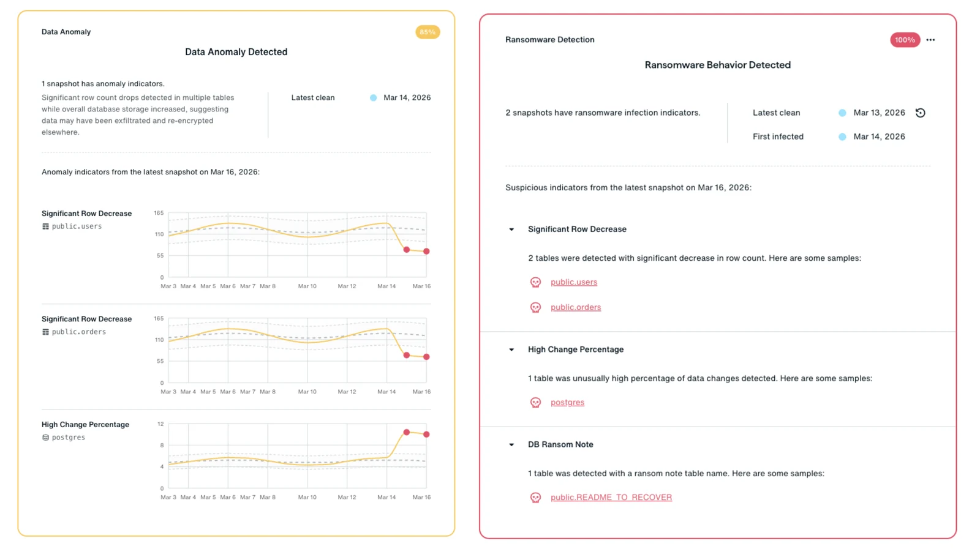Collapse the DB Ransom Note section

[x=511, y=445]
